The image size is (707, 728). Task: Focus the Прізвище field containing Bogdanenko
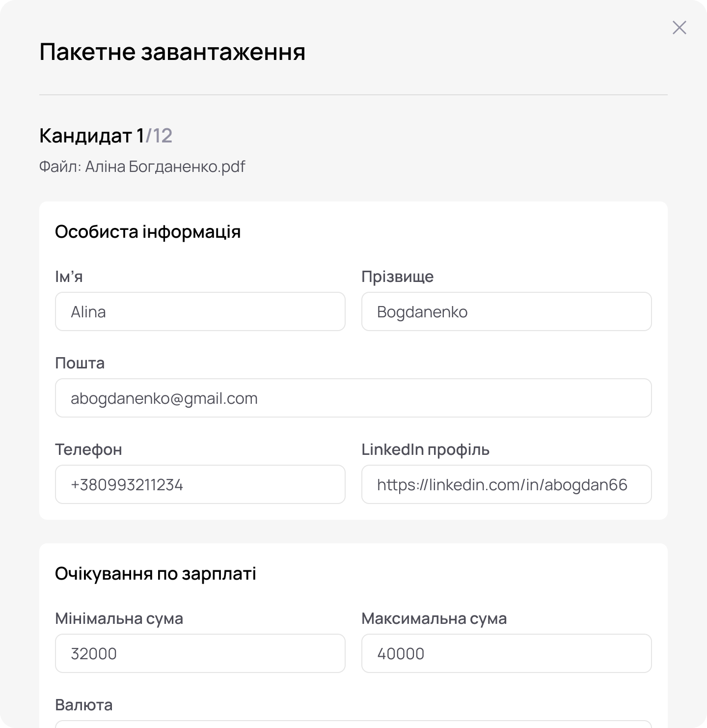[x=506, y=311]
